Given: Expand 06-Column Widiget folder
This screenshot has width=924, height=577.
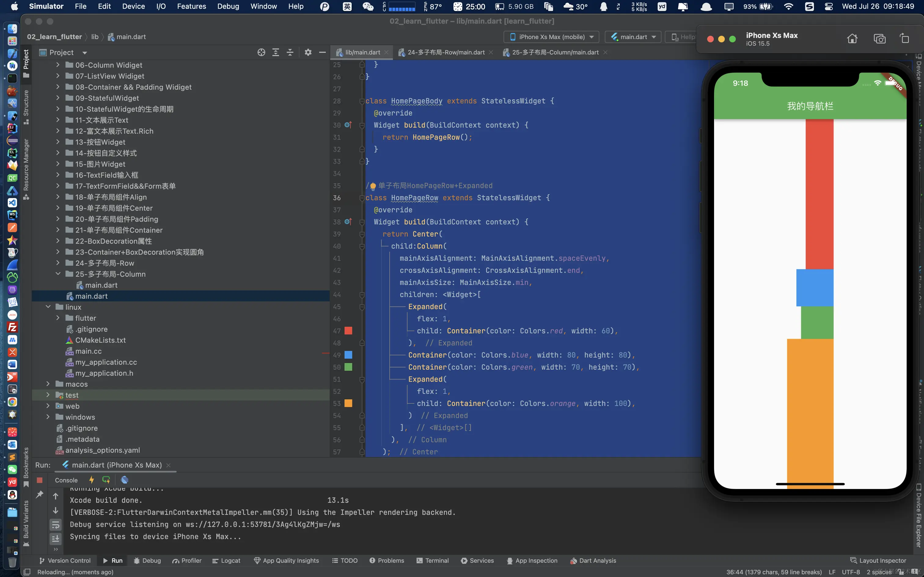Looking at the screenshot, I should 58,65.
